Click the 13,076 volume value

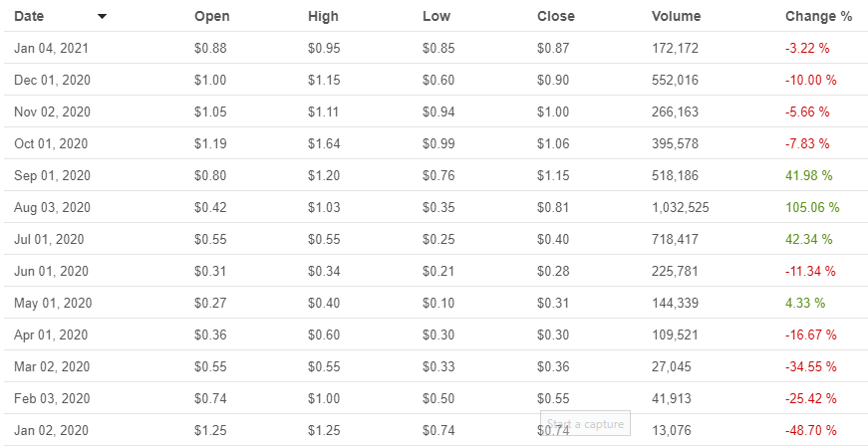(673, 430)
